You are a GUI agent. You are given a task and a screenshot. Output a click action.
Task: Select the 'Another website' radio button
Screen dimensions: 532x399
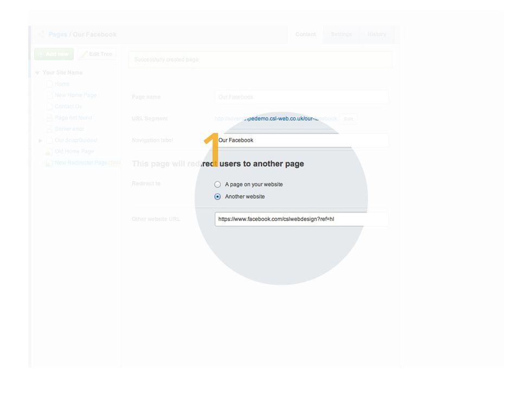(x=218, y=197)
